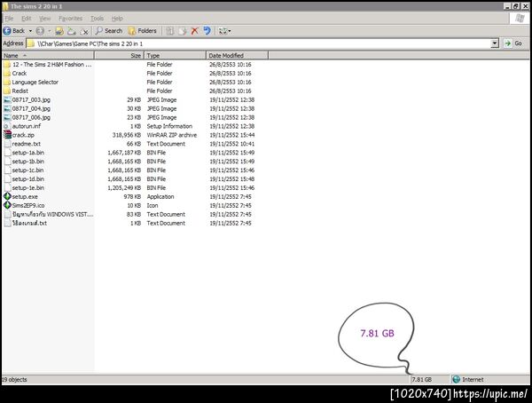Select the setup-1b.bin file
The width and height of the screenshot is (532, 403).
click(24, 162)
